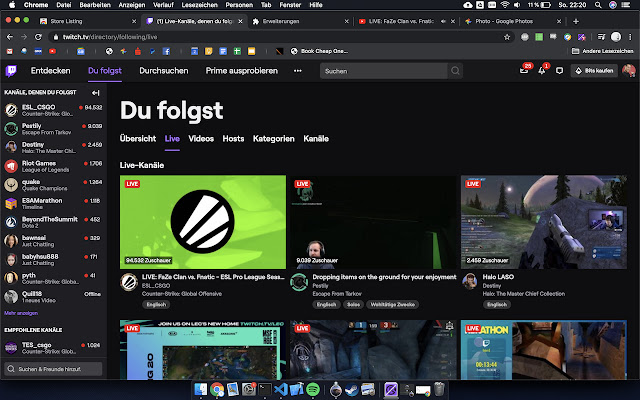Select the Live tab
This screenshot has width=640, height=400.
(172, 139)
